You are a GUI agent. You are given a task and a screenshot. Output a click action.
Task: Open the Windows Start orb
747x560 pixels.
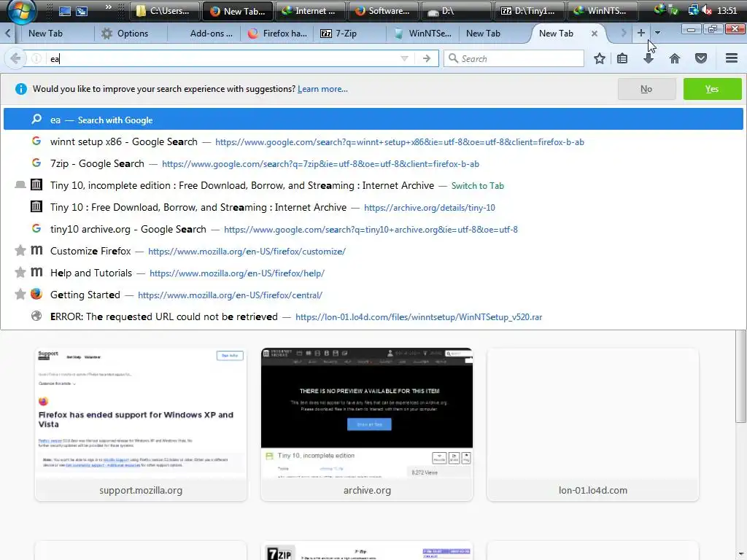coord(21,10)
